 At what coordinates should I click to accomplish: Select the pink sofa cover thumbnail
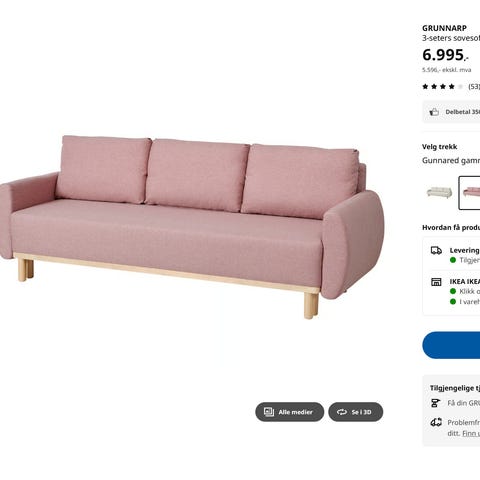470,193
